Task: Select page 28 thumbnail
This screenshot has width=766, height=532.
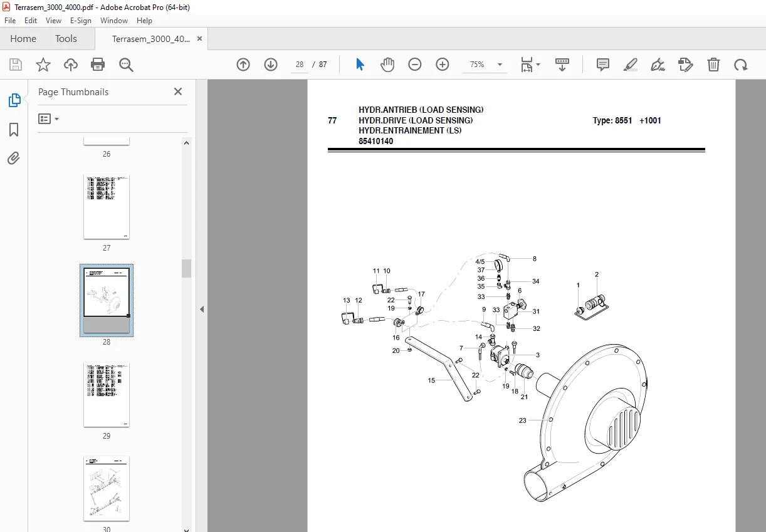Action: click(x=107, y=300)
